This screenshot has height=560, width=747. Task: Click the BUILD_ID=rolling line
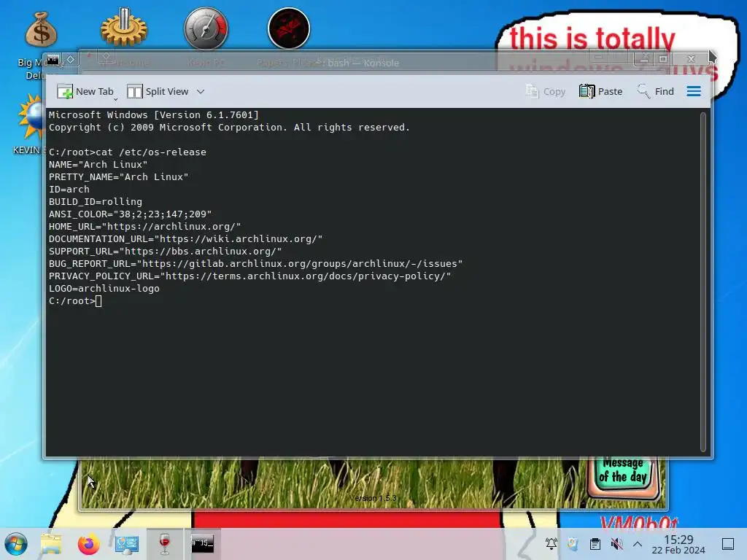coord(96,202)
